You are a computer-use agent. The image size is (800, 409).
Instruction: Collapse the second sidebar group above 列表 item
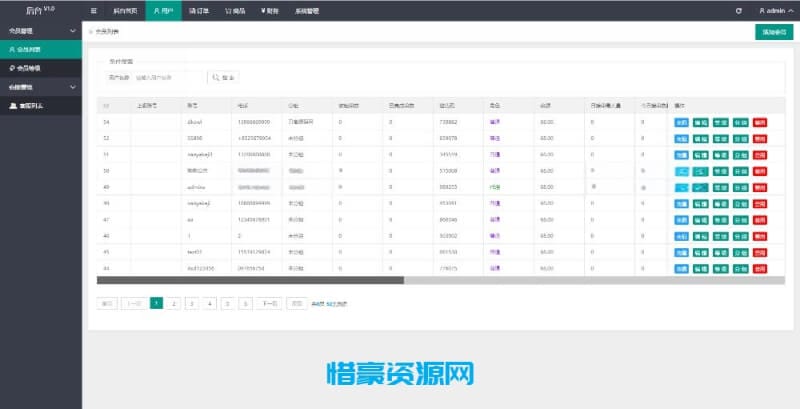click(x=41, y=87)
